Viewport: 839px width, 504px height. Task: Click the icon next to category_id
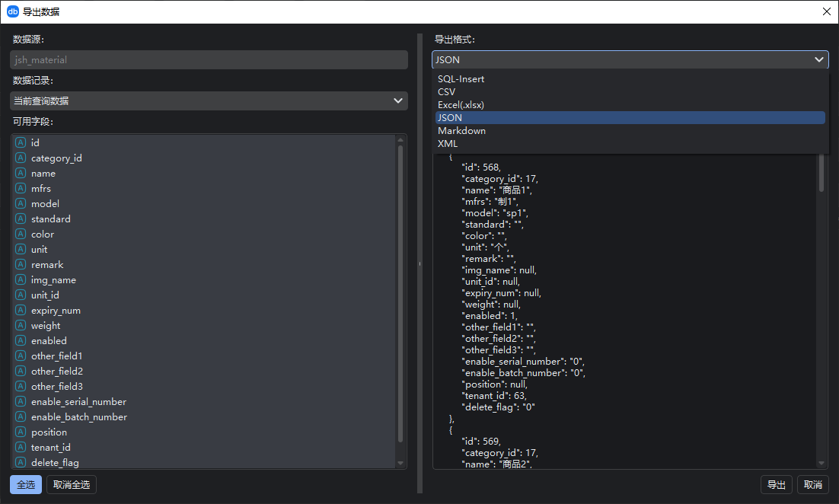coord(21,158)
